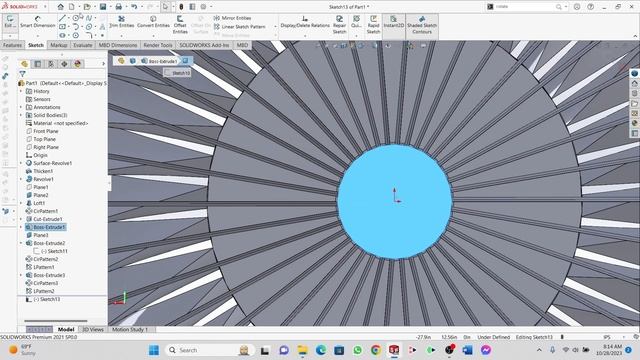Click the Rebuild traffic light icon

tap(181, 7)
